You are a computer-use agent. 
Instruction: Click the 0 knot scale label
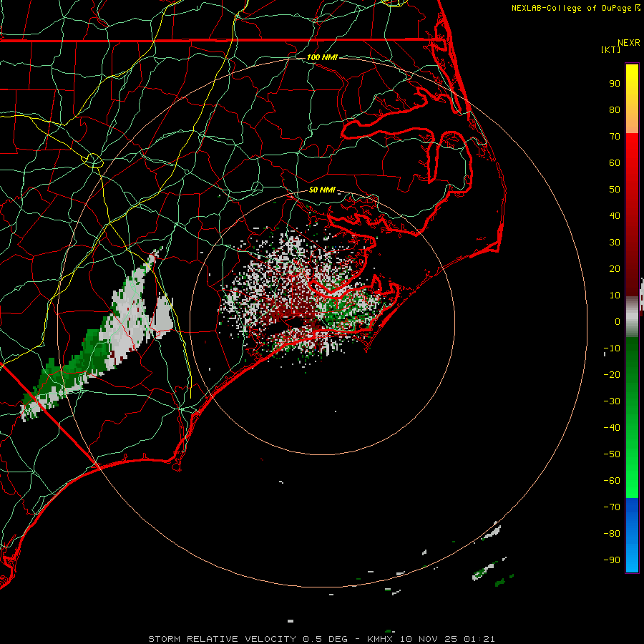click(618, 322)
